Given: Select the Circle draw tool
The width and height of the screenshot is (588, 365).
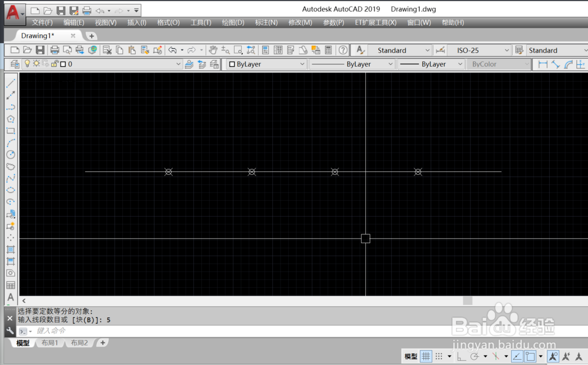Looking at the screenshot, I should [x=11, y=155].
